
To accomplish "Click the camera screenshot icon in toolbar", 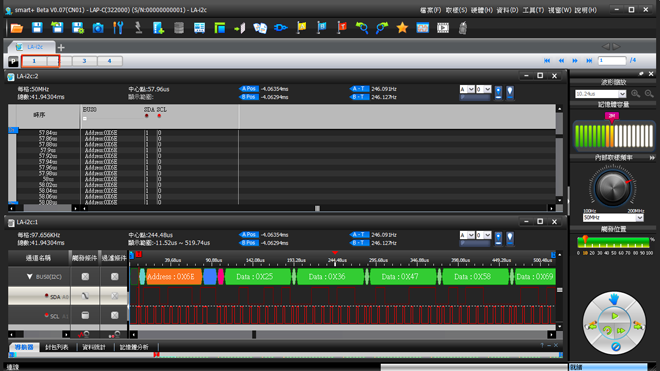I will coord(98,28).
